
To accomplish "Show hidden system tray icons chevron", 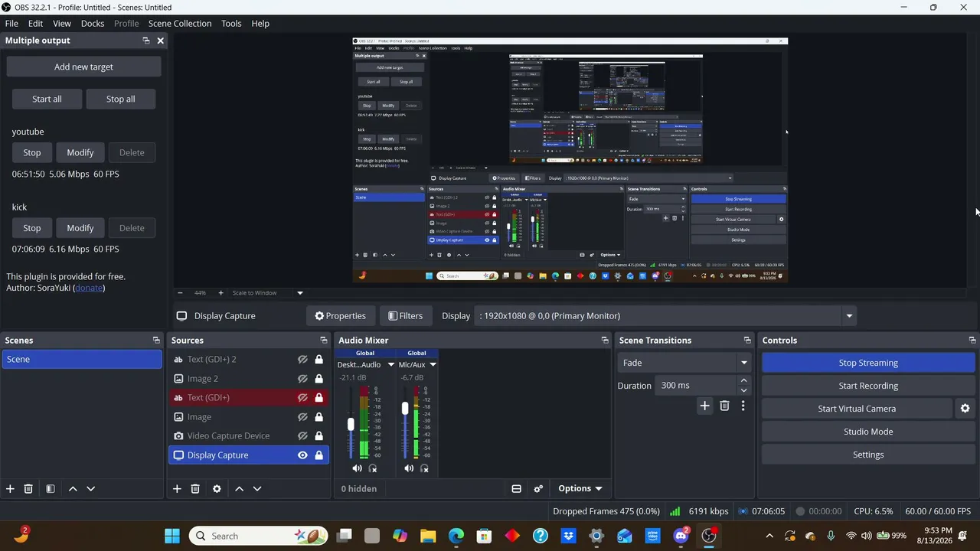I will click(769, 536).
